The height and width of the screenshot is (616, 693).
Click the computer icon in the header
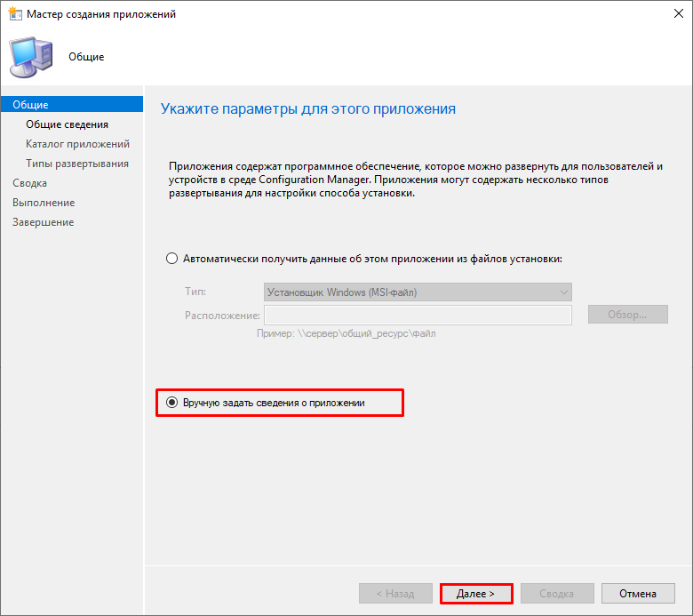31,58
